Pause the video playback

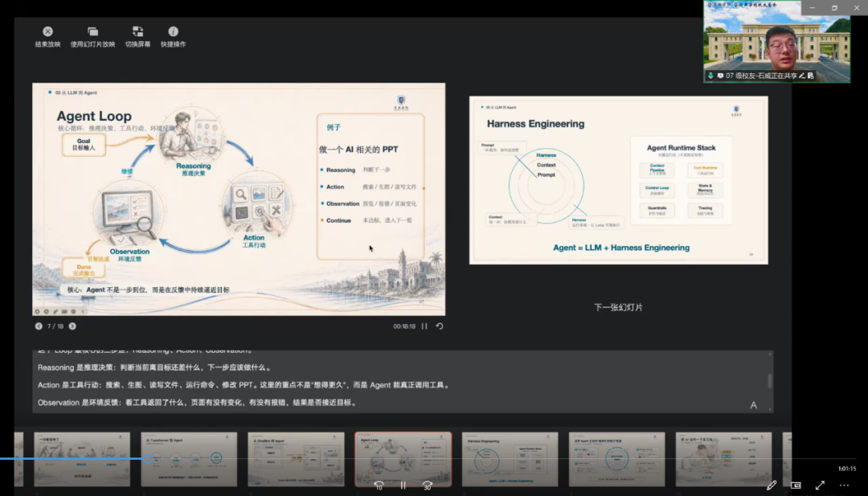[403, 486]
